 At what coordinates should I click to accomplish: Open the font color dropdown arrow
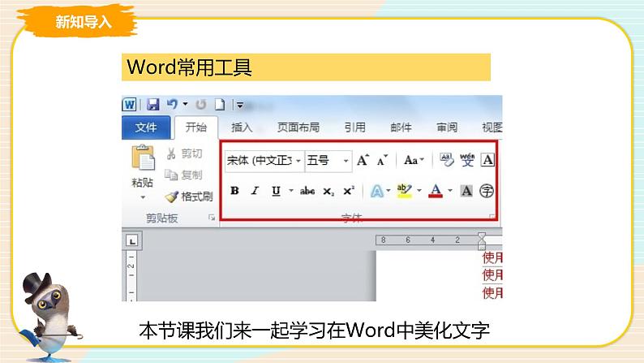[450, 190]
